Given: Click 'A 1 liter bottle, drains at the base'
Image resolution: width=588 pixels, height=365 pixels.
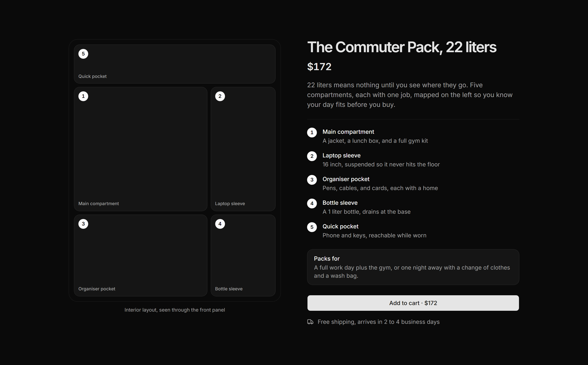Looking at the screenshot, I should pos(366,212).
